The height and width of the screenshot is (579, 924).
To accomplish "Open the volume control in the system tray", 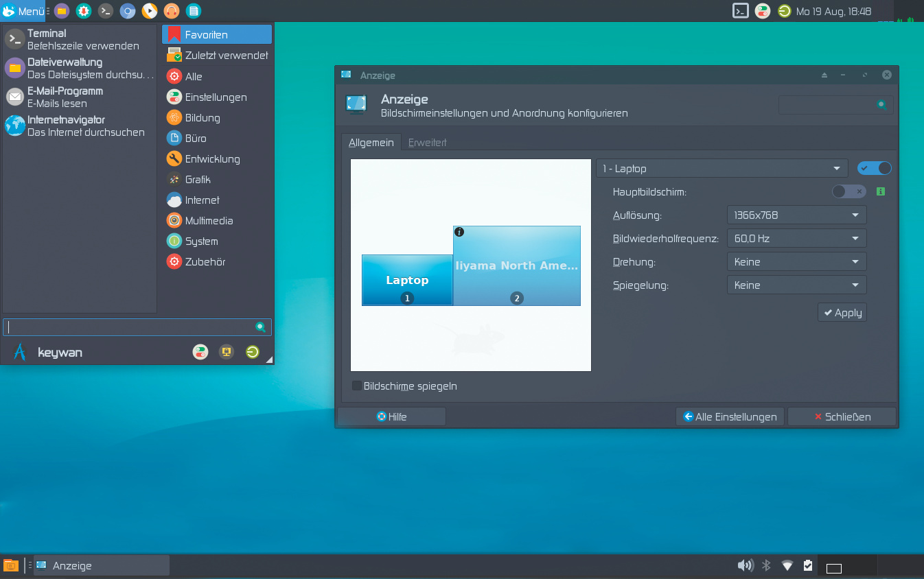I will [x=745, y=565].
